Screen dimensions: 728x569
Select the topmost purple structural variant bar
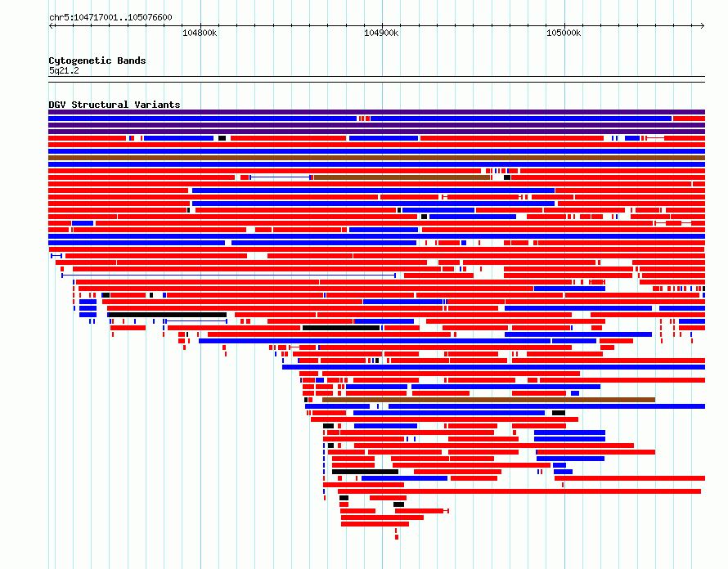(x=376, y=112)
